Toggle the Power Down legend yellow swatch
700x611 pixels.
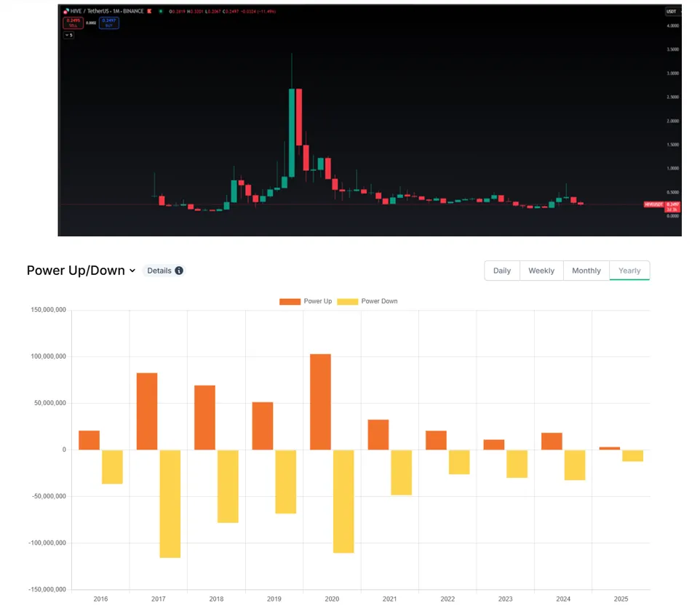pyautogui.click(x=347, y=302)
